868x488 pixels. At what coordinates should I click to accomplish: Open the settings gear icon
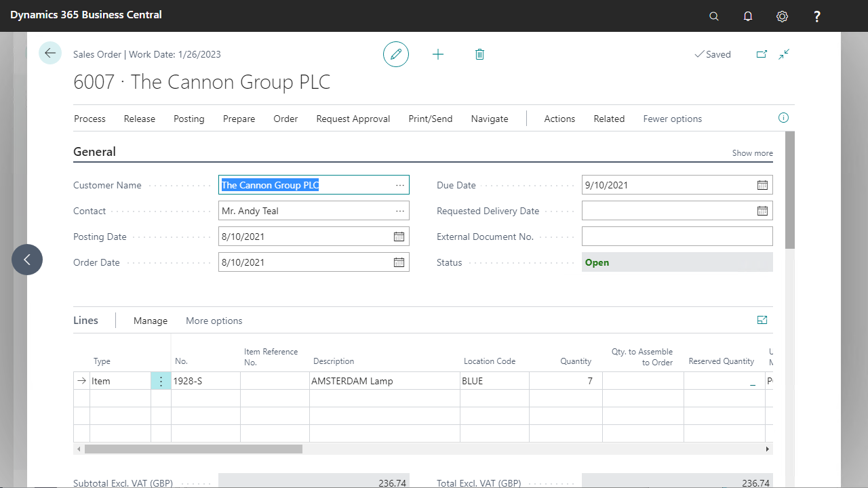tap(783, 16)
